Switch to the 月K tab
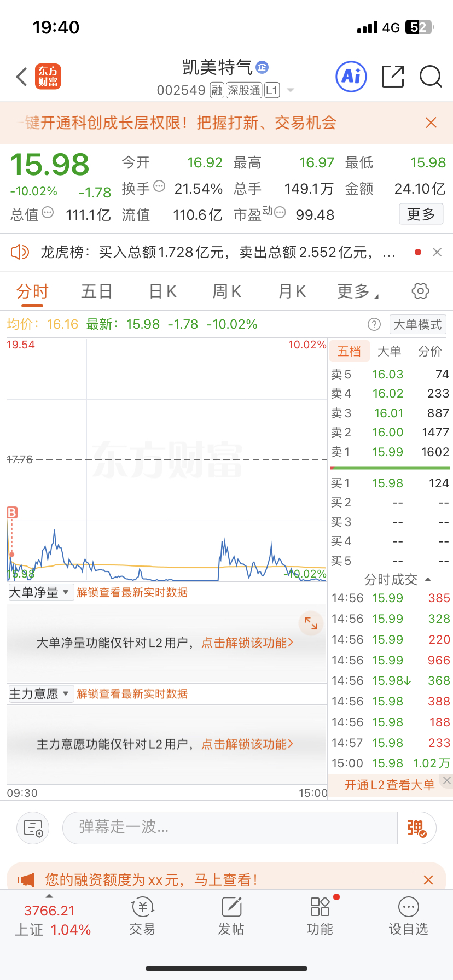The width and height of the screenshot is (453, 980). [292, 291]
